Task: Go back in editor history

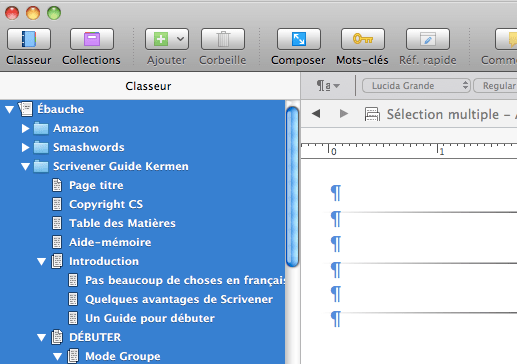Action: pos(316,114)
